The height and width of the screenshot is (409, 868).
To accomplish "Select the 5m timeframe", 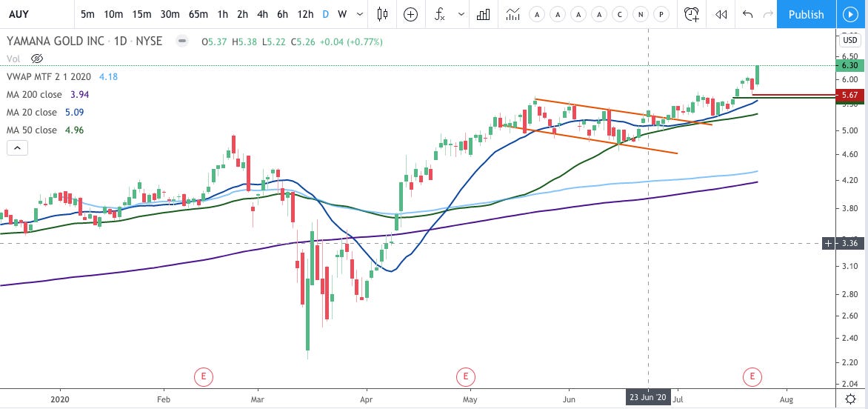I will [x=87, y=14].
